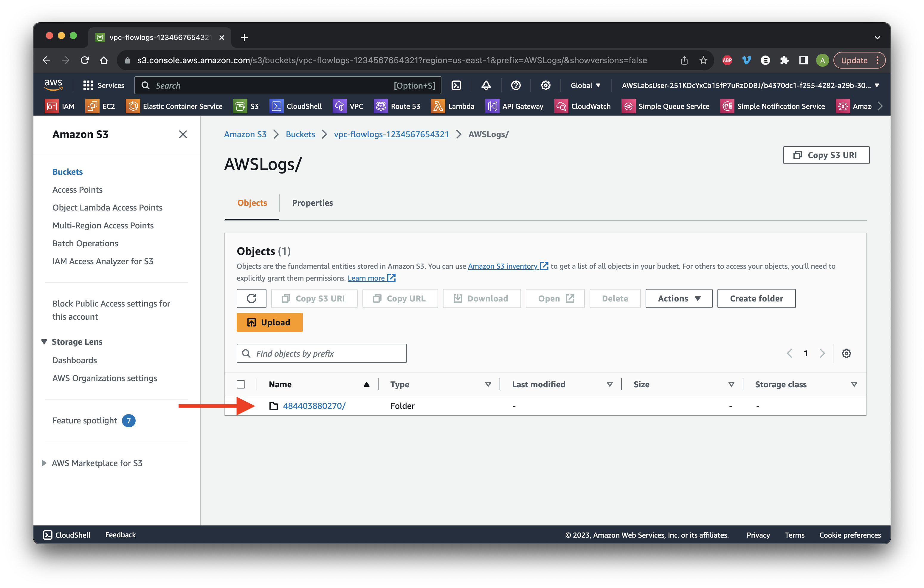
Task: Open AWS console settings gear in top nav
Action: [545, 85]
